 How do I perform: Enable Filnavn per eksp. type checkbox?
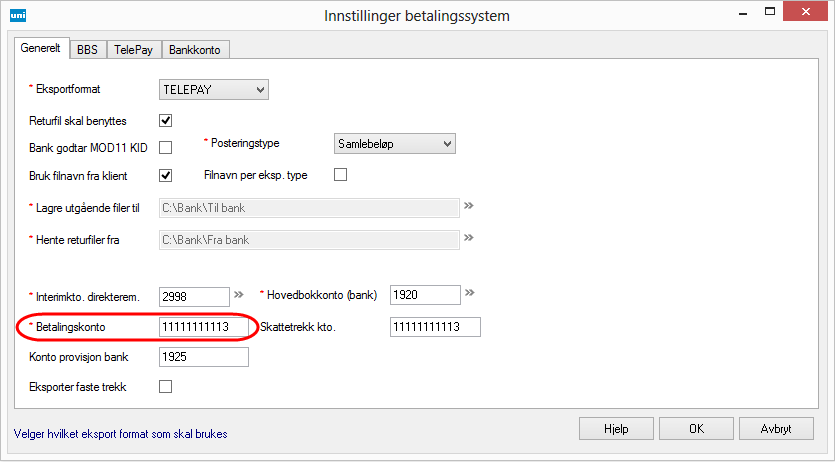[x=340, y=175]
